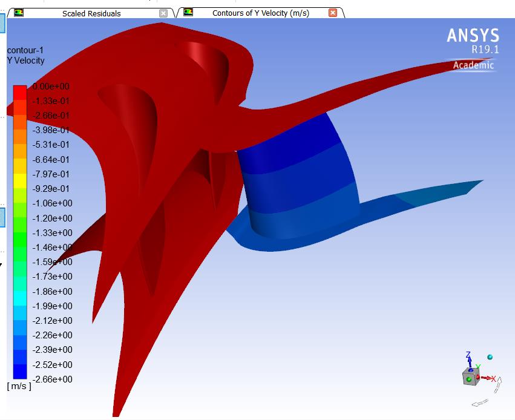Click the 0.00e+00 legend maximum value
Viewport: 515px width, 420px height.
(51, 87)
